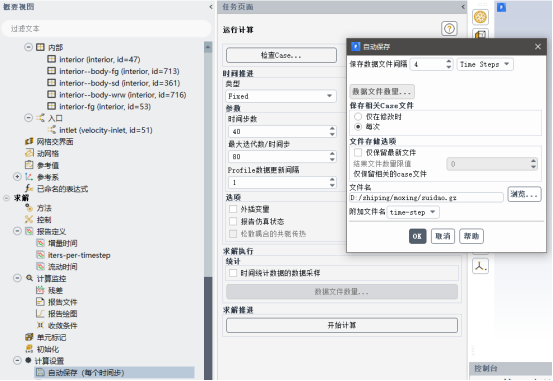
Task: Open 网格交界面 mesh interfaces icon
Action: click(29, 141)
